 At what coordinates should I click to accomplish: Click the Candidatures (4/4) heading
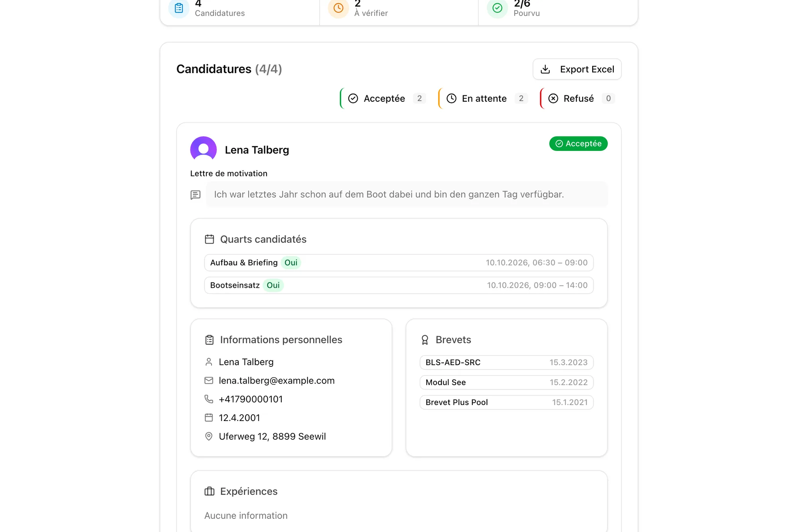click(x=229, y=69)
